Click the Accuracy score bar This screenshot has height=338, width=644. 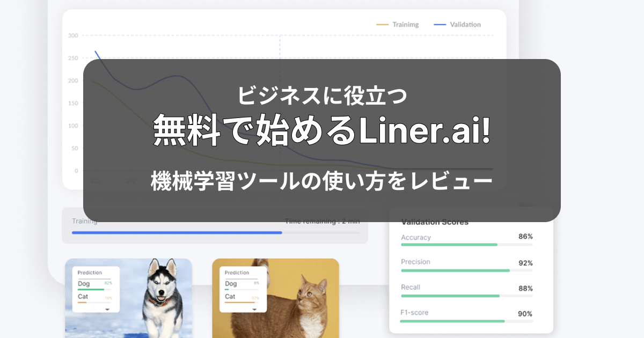pos(467,245)
